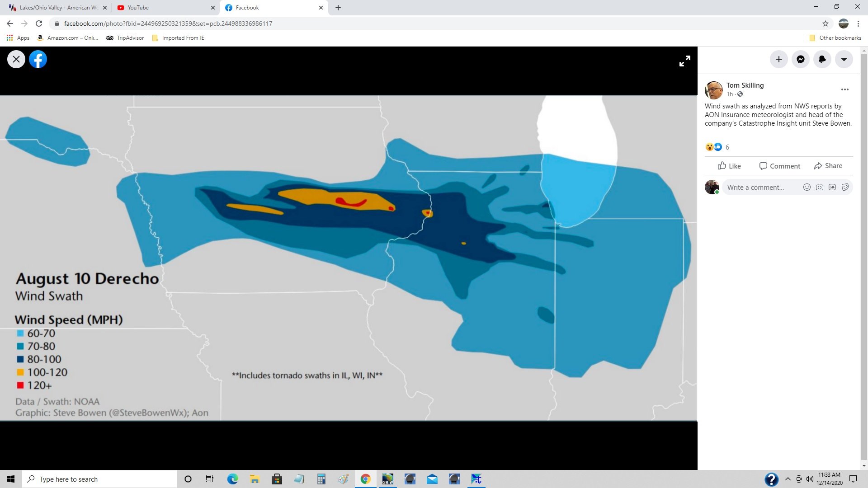Viewport: 868px width, 488px height.
Task: Open the Messenger icon
Action: point(800,59)
